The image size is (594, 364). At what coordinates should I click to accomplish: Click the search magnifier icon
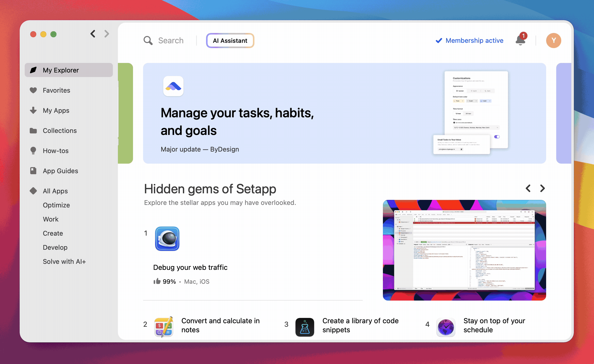click(148, 41)
